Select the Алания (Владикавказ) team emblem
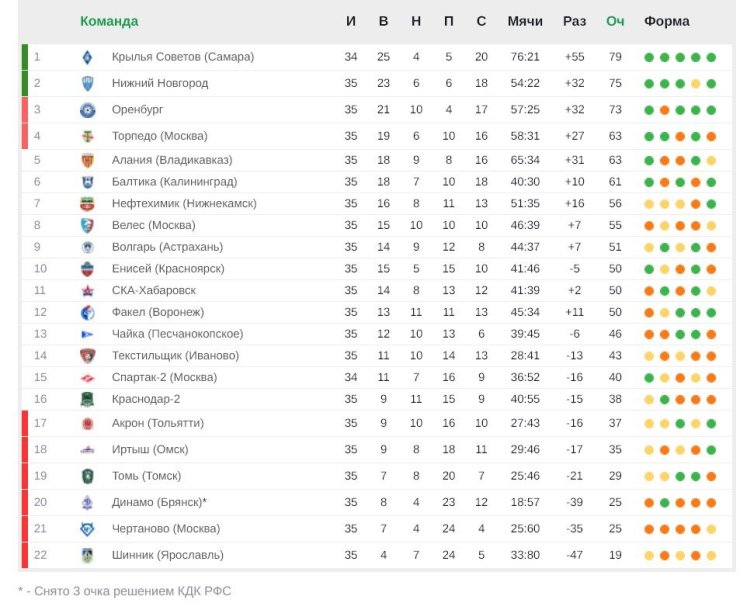The image size is (740, 603). coord(87,160)
